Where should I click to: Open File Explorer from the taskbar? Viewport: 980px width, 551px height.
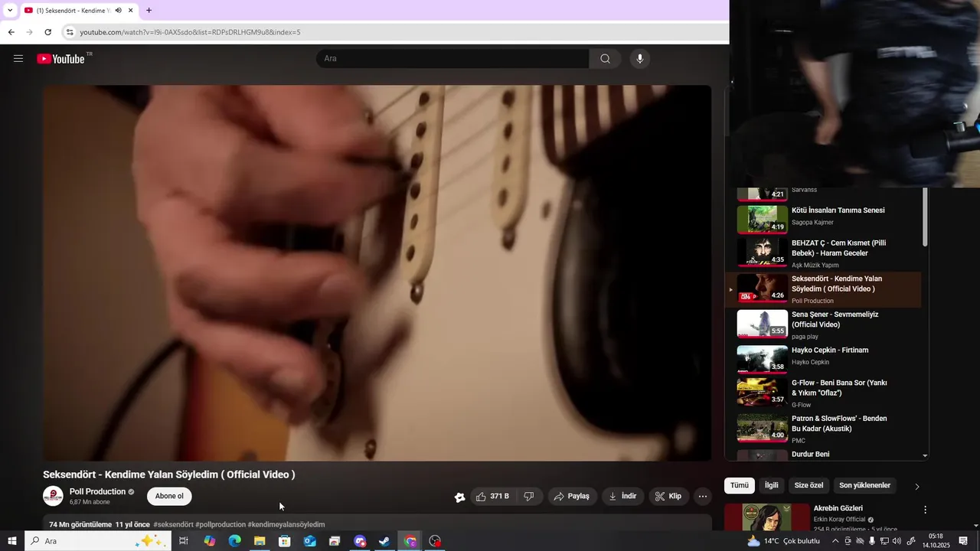260,541
